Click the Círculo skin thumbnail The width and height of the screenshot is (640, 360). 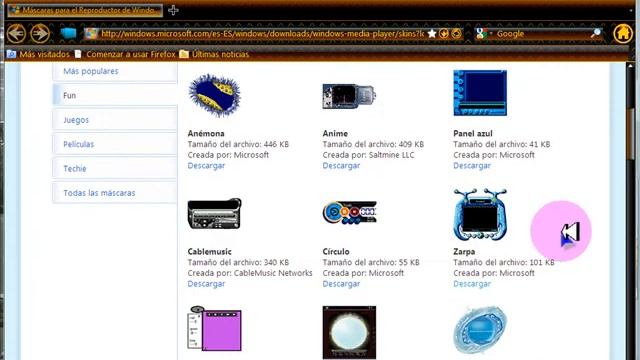pyautogui.click(x=350, y=212)
